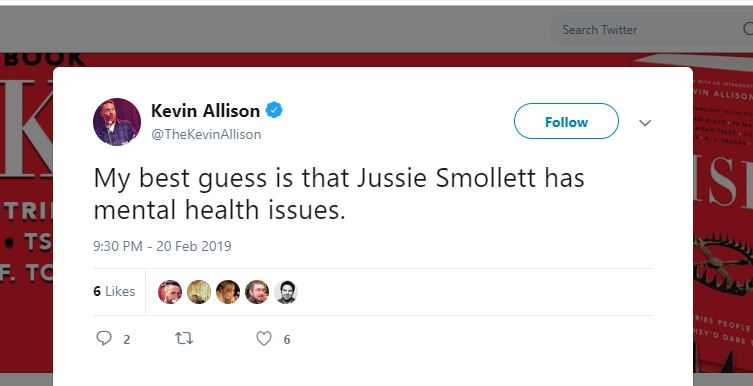
Task: Open the Kevin Allison display name link
Action: tap(206, 111)
